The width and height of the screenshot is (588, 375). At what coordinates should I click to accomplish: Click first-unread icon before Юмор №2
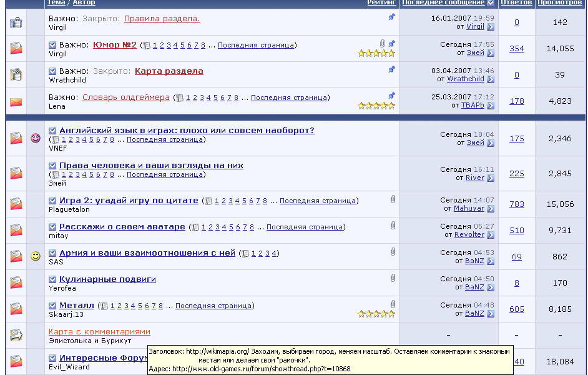coord(52,45)
